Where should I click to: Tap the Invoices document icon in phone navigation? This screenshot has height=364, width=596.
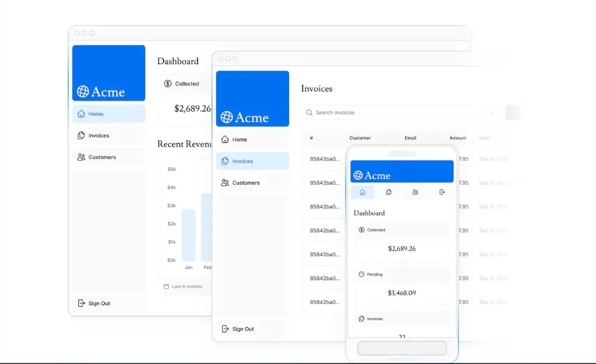click(389, 192)
